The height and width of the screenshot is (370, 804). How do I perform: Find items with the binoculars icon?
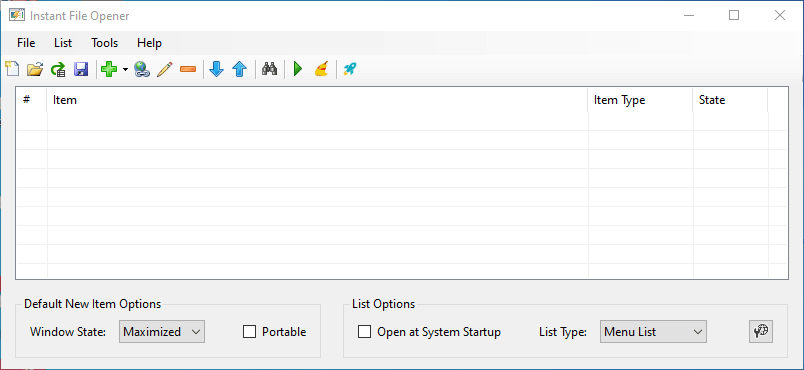click(269, 69)
